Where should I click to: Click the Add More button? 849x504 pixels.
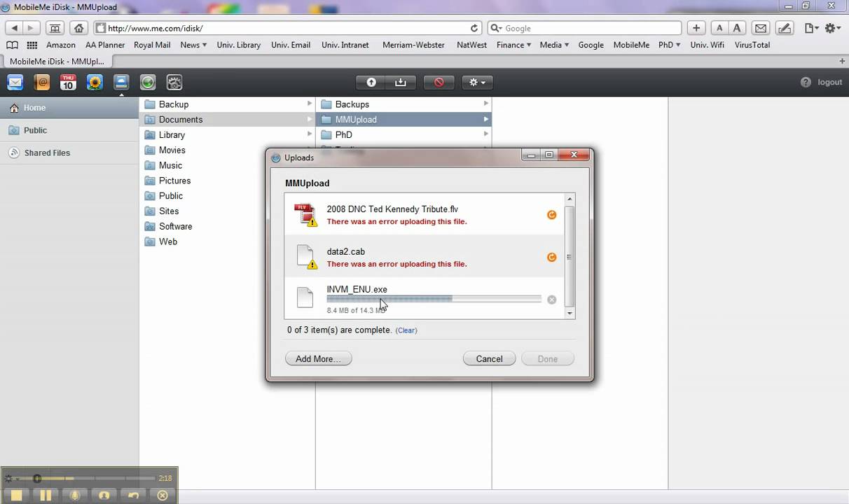318,358
